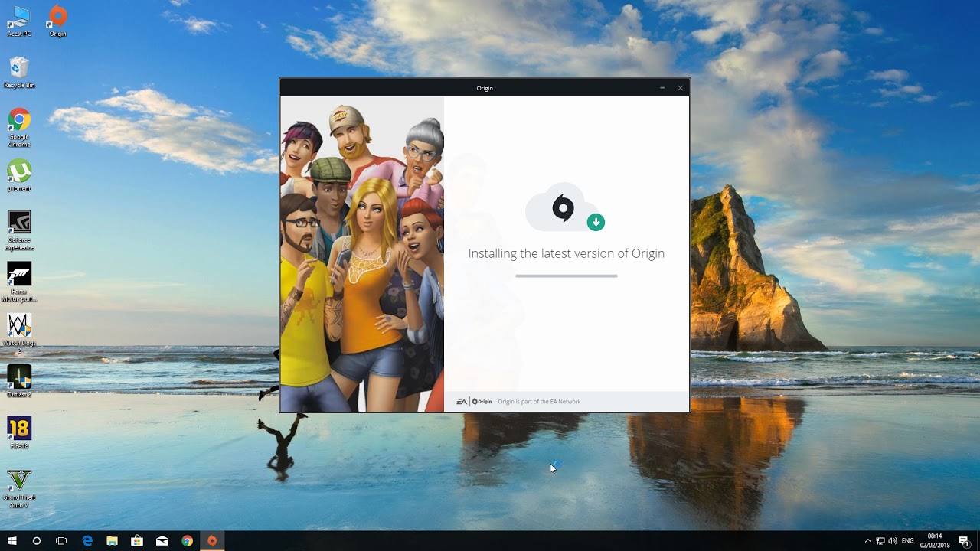Open the clock and date flyout
This screenshot has width=980, height=551.
coord(935,541)
